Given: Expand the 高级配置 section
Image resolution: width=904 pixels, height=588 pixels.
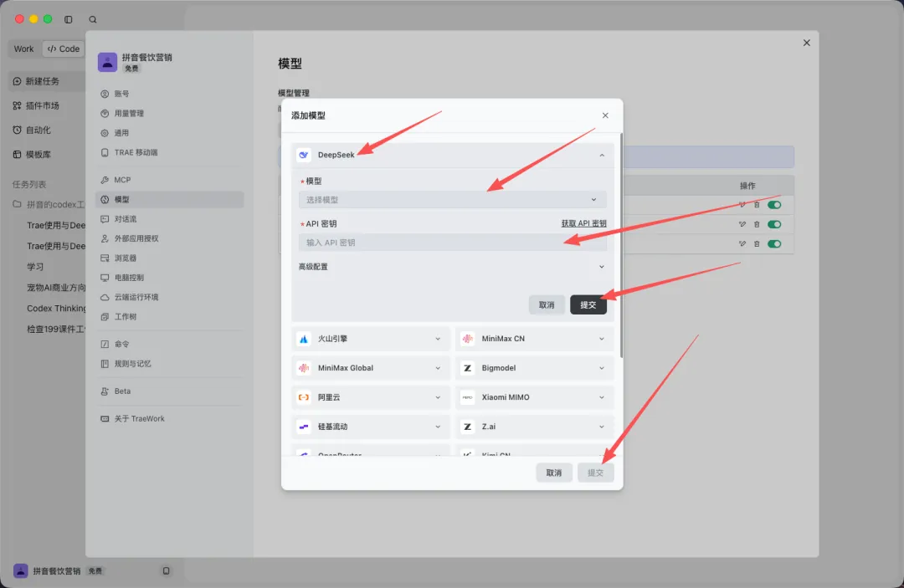Looking at the screenshot, I should coord(453,267).
